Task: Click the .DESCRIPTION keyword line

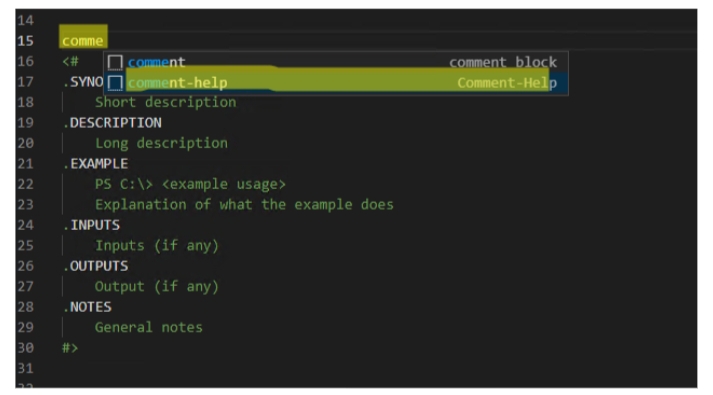Action: point(112,123)
